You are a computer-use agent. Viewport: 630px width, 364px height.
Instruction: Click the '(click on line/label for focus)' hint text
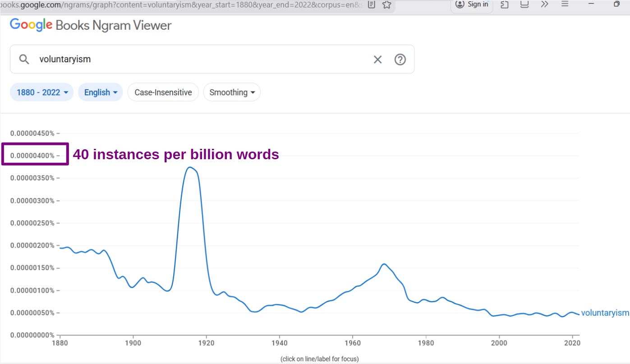(320, 359)
